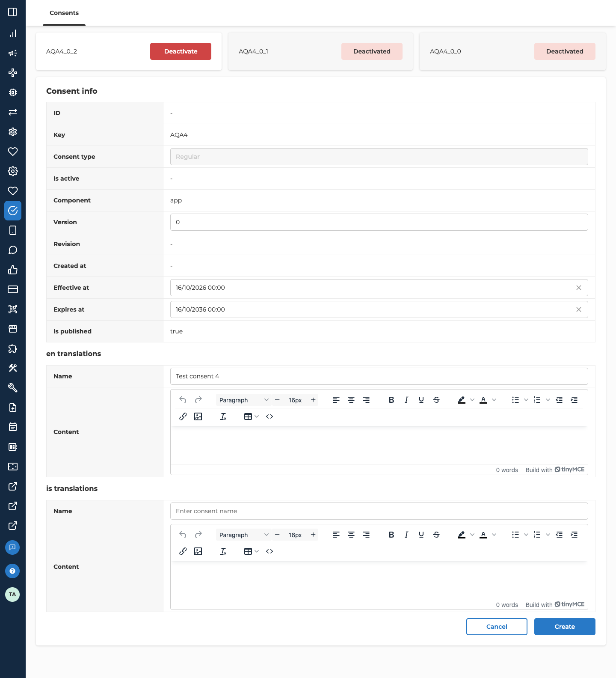The width and height of the screenshot is (616, 678).
Task: Open the storefront sidebar icon
Action: coord(13,329)
